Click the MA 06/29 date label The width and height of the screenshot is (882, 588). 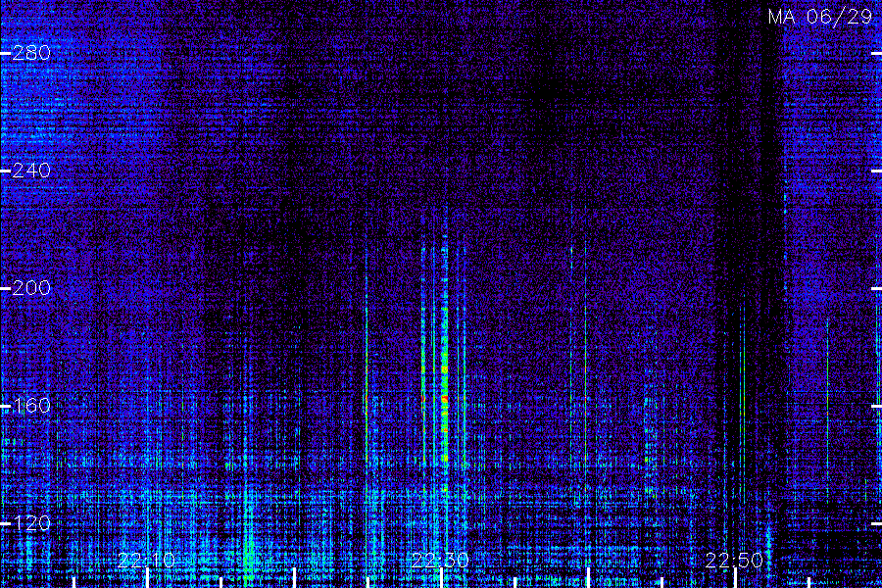point(820,17)
